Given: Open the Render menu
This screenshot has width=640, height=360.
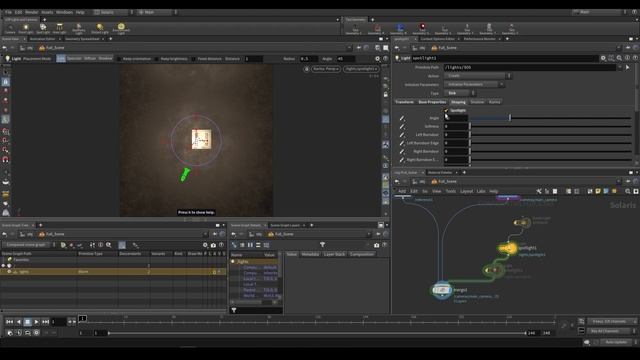Looking at the screenshot, I should [31, 12].
